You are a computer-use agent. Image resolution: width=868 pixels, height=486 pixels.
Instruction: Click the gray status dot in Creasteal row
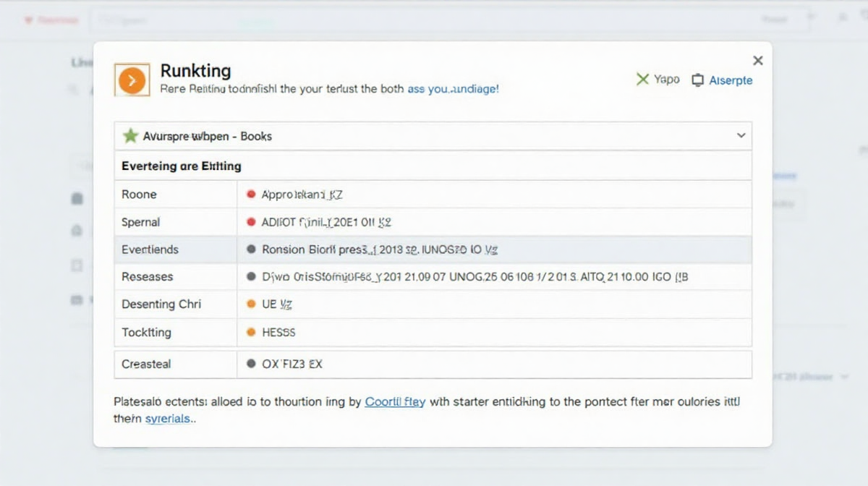251,364
